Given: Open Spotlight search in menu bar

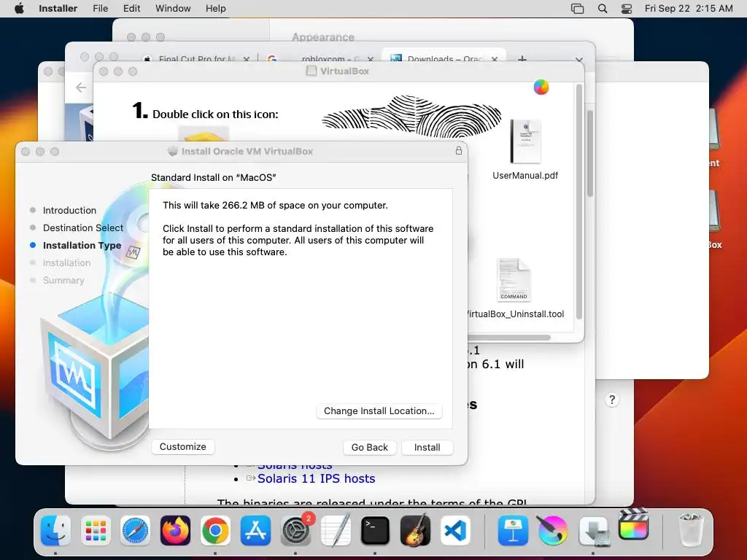Looking at the screenshot, I should coord(602,9).
